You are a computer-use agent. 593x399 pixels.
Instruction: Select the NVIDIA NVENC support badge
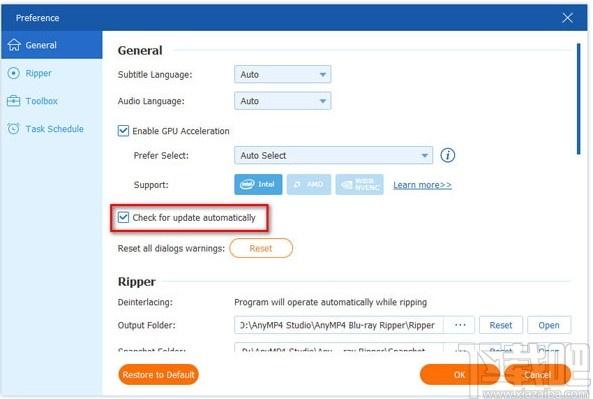[x=359, y=185]
